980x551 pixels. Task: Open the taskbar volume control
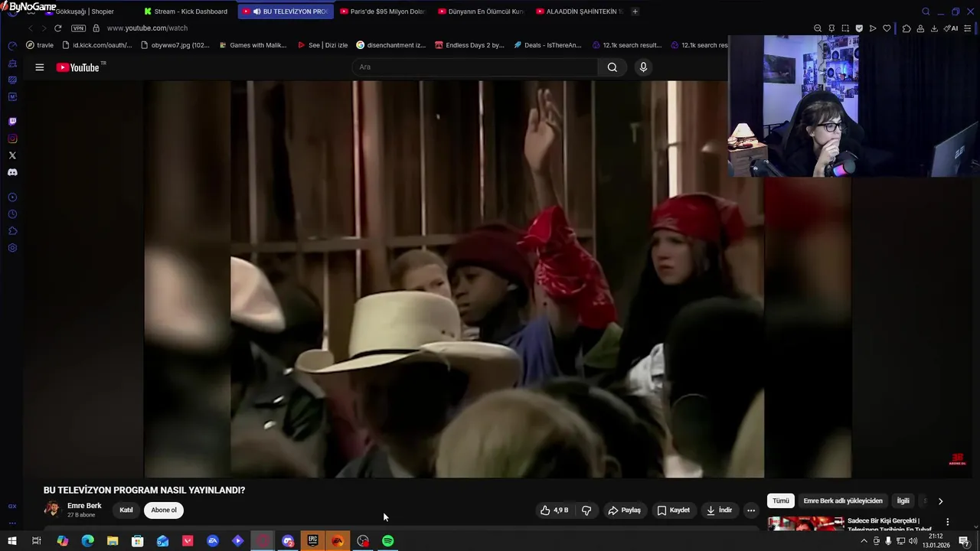913,541
